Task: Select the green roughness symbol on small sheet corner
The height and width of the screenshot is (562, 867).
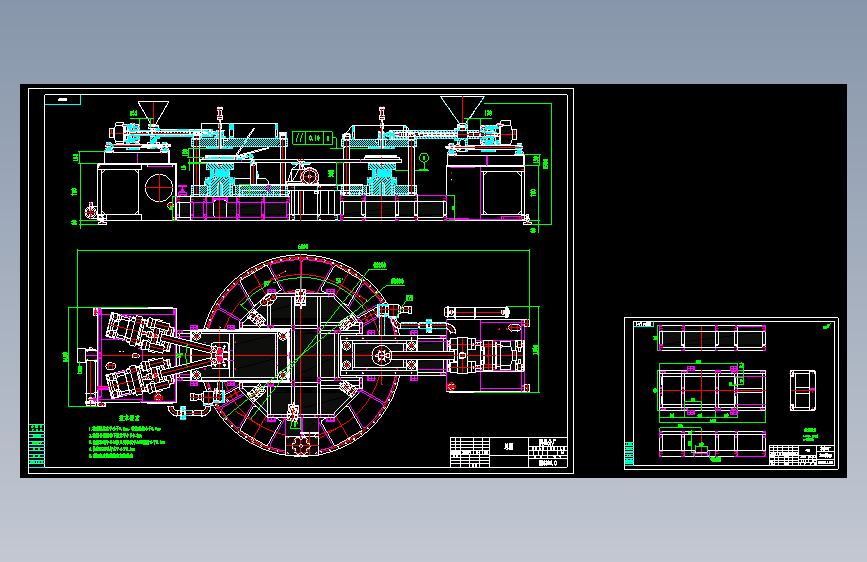Action: pyautogui.click(x=827, y=326)
